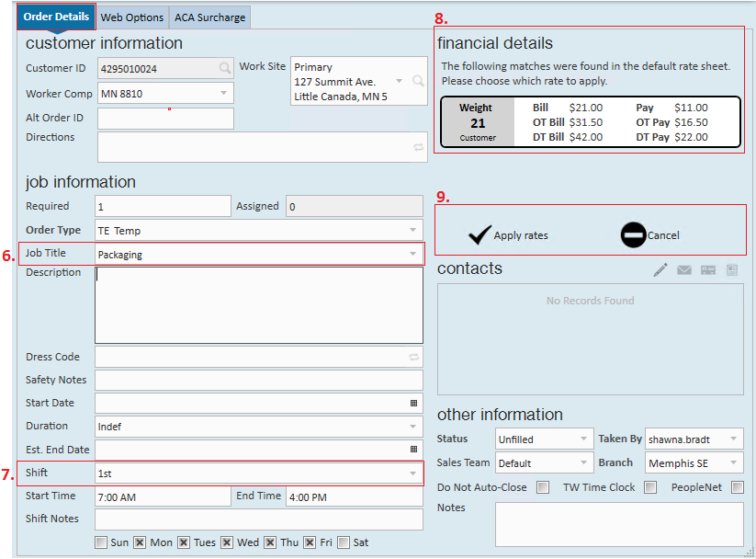The image size is (756, 559).
Task: Expand the Worker Comp dropdown
Action: 223,94
